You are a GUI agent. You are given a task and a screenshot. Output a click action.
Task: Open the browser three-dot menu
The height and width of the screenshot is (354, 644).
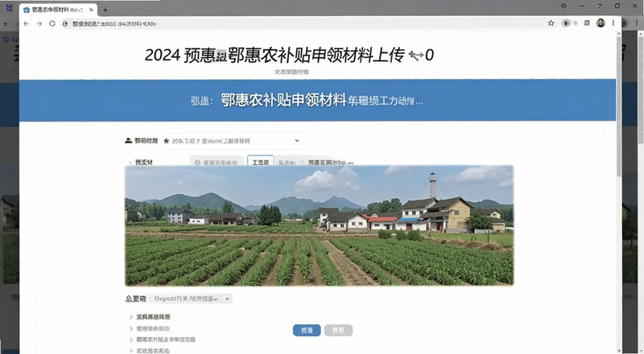coord(613,23)
